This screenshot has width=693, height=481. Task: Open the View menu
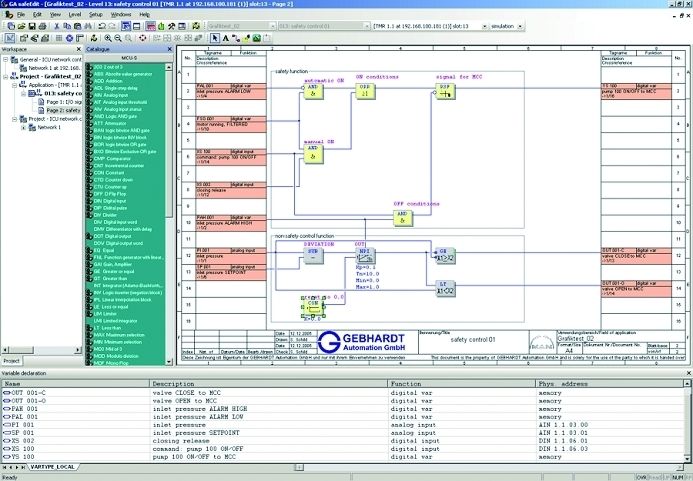click(55, 15)
